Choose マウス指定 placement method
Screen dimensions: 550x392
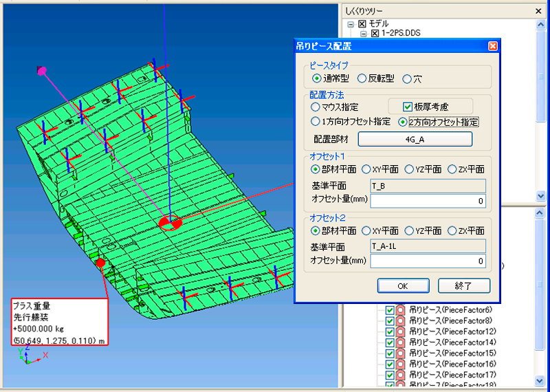coord(316,107)
